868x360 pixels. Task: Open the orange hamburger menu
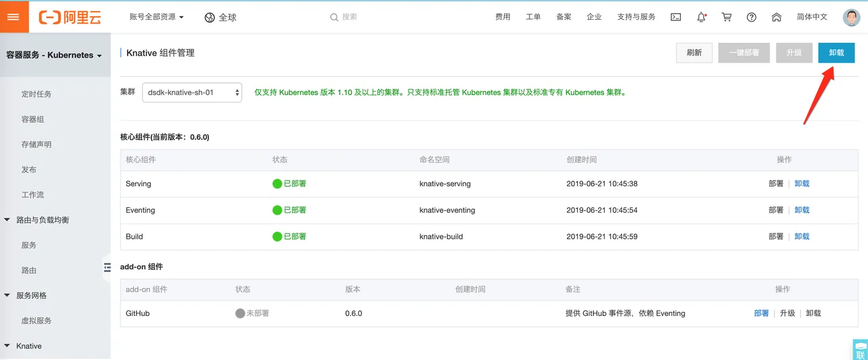(x=13, y=17)
